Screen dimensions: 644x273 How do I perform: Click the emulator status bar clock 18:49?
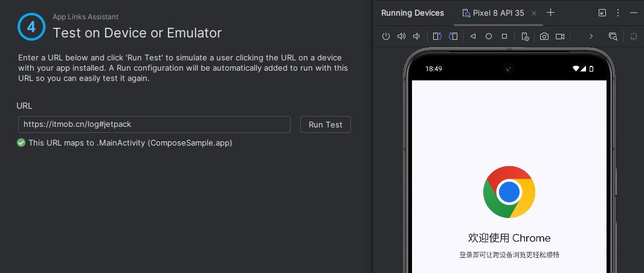coord(434,69)
